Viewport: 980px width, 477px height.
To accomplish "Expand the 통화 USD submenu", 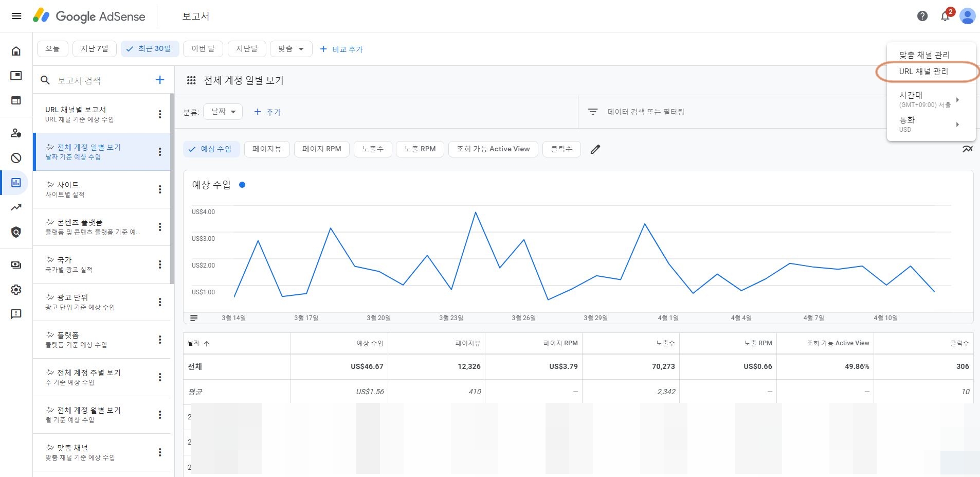I will [931, 124].
